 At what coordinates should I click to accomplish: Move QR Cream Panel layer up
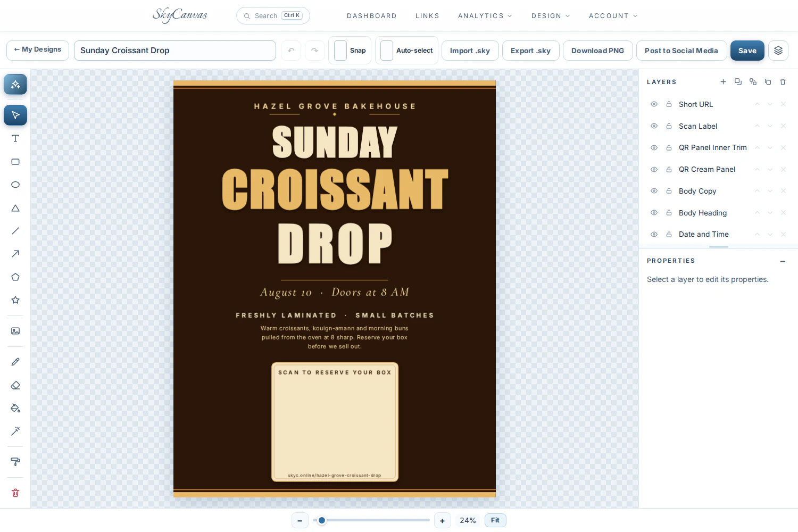[x=757, y=169]
